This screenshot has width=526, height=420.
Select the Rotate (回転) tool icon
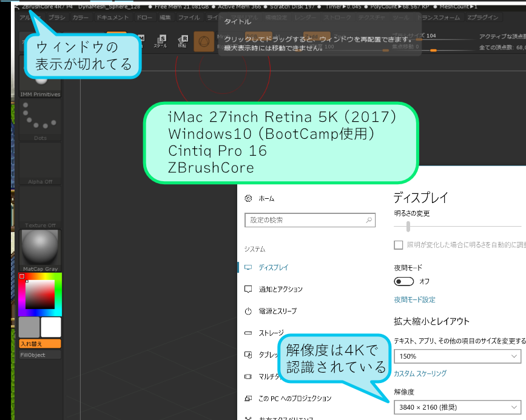point(183,42)
